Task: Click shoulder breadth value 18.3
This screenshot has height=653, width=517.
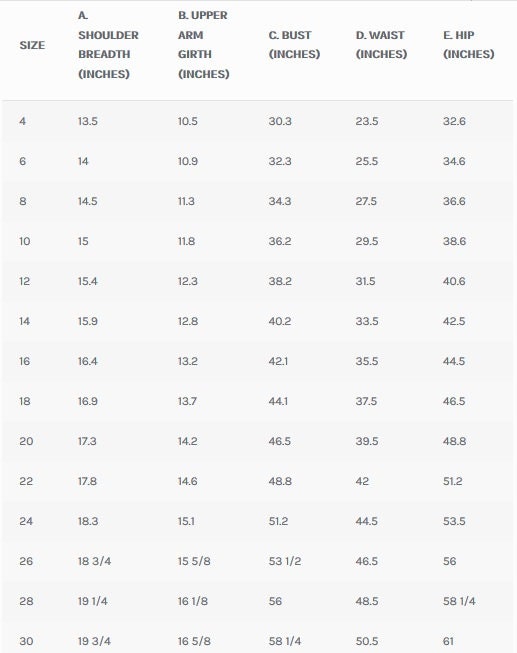Action: click(x=88, y=521)
